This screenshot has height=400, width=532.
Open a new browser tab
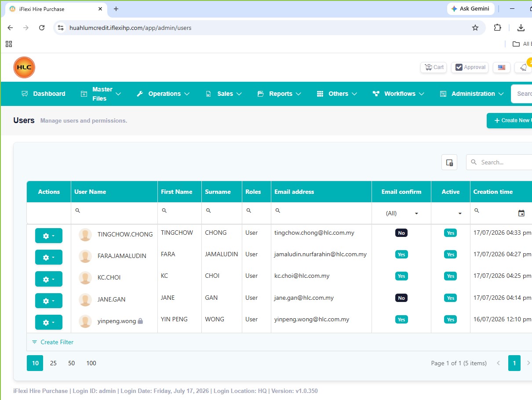coord(116,9)
